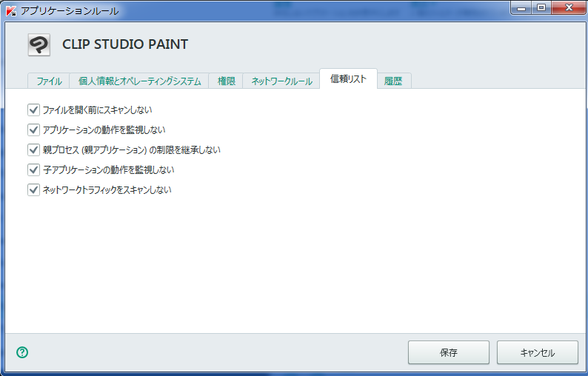Disable 親プロセスの制限を継承しない checkbox
The height and width of the screenshot is (376, 588).
pyautogui.click(x=33, y=150)
